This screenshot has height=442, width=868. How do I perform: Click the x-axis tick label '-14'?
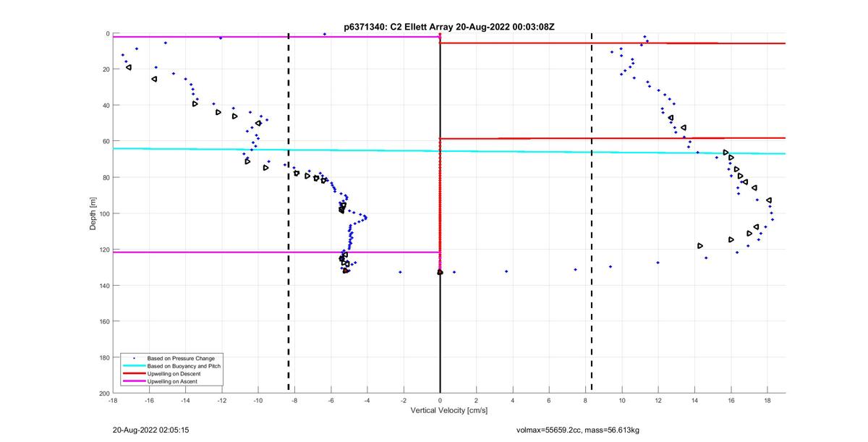pyautogui.click(x=185, y=400)
